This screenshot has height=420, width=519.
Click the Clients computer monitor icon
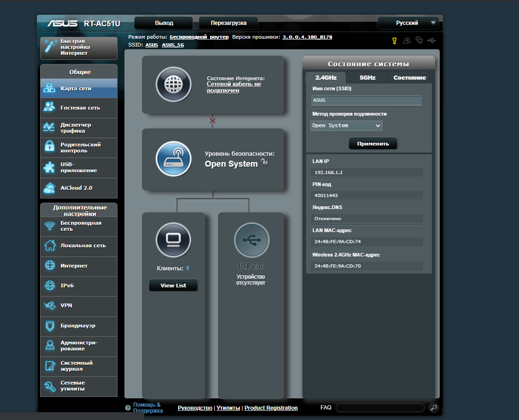(x=173, y=240)
